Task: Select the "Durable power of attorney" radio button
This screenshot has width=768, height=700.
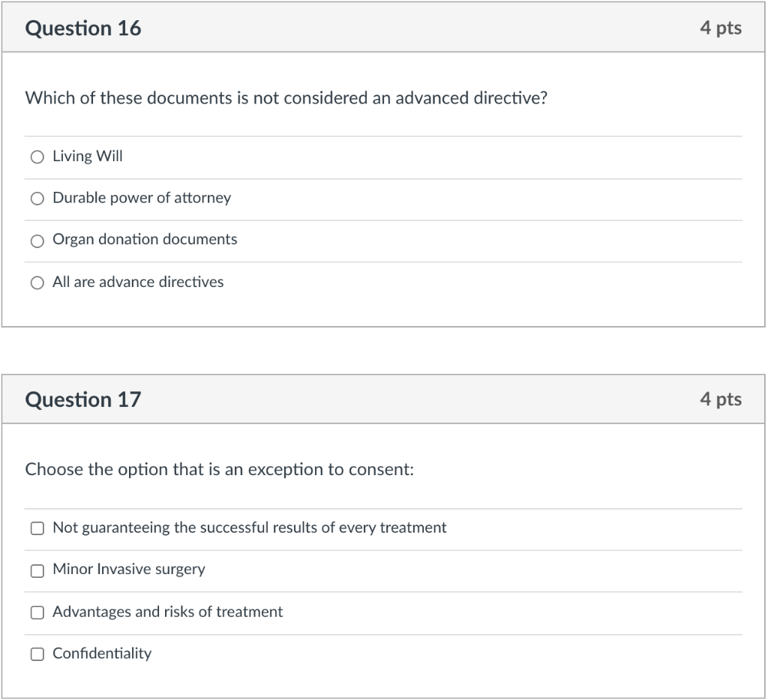Action: pos(36,199)
